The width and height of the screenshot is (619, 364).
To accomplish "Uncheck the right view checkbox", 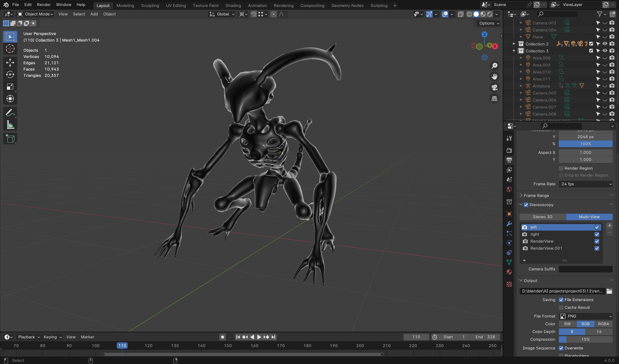I will (x=597, y=234).
